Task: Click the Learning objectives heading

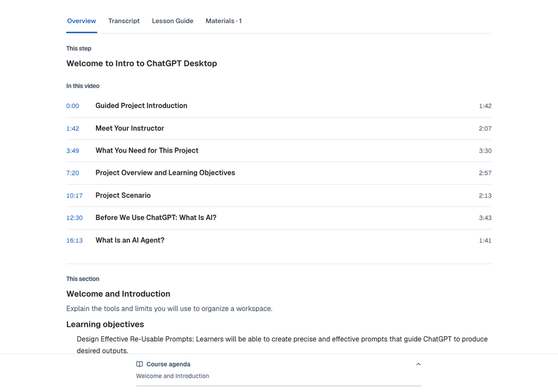Action: [105, 325]
